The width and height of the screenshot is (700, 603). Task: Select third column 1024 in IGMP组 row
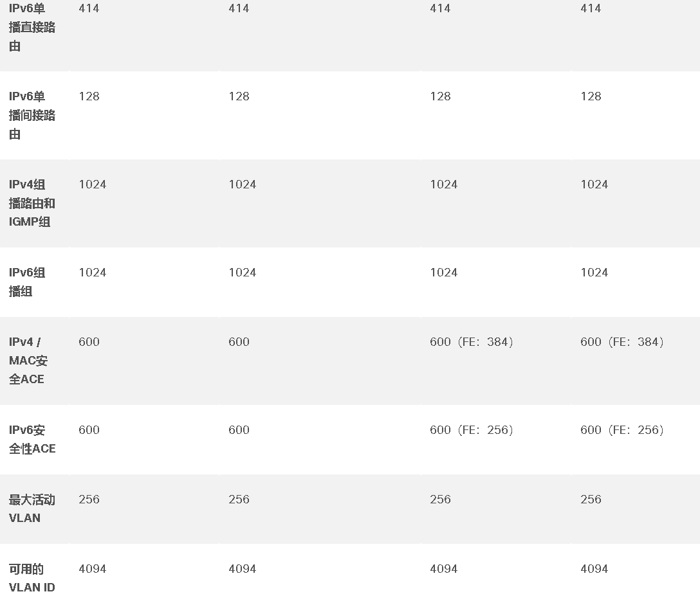[x=444, y=184]
